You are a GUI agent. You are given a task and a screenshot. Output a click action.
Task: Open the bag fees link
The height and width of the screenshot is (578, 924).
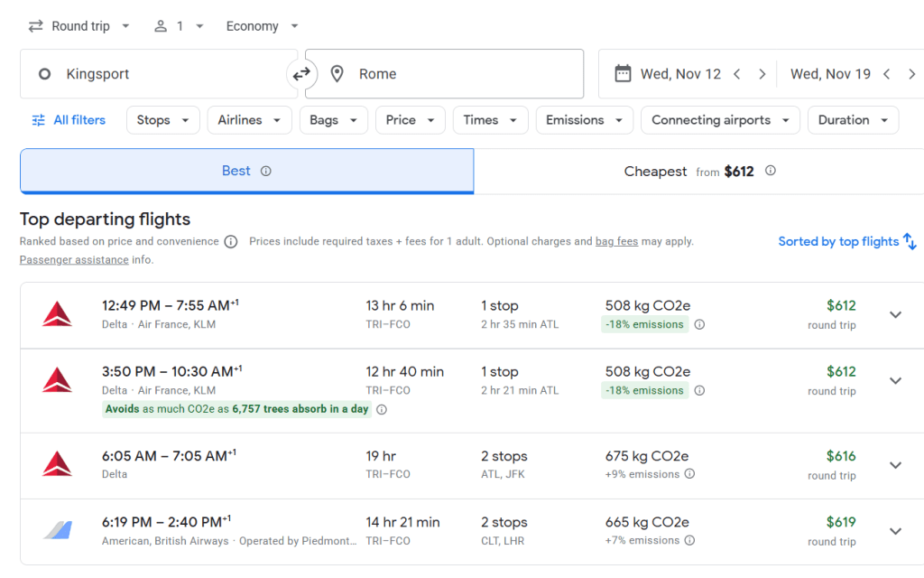[616, 241]
